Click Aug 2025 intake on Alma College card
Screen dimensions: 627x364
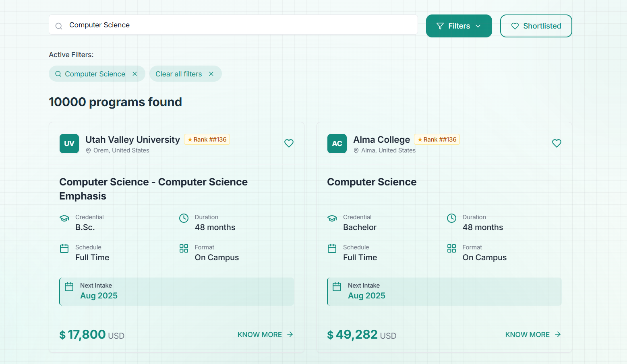[x=366, y=296]
